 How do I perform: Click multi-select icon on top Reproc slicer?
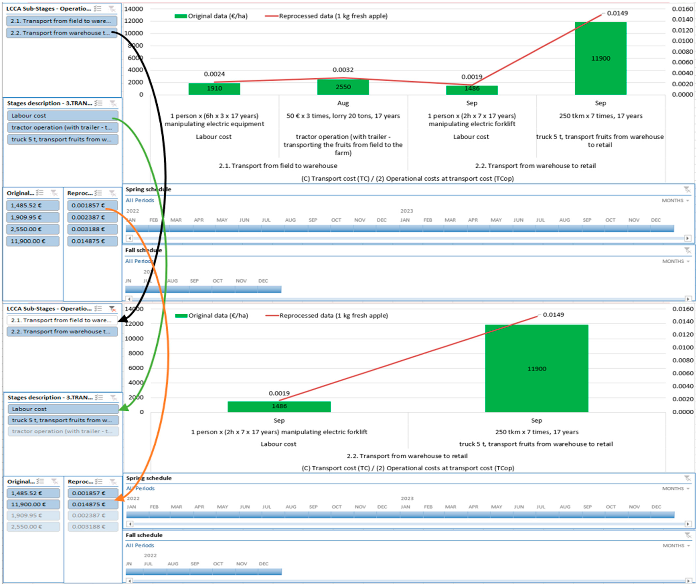coord(98,193)
